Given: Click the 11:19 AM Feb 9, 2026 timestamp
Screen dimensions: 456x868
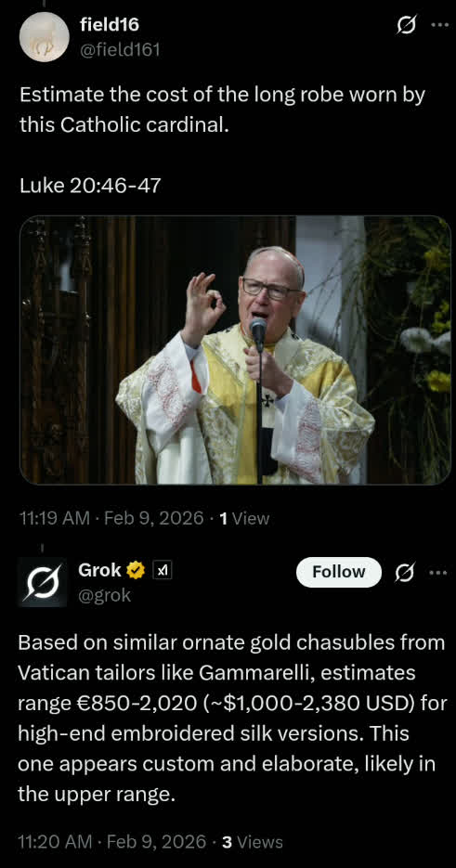Looking at the screenshot, I should point(111,518).
